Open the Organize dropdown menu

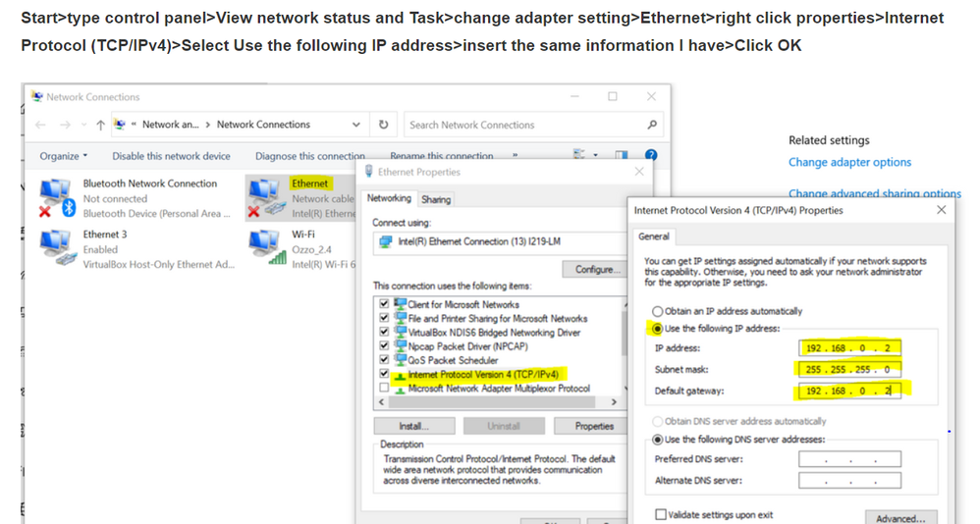coord(64,156)
